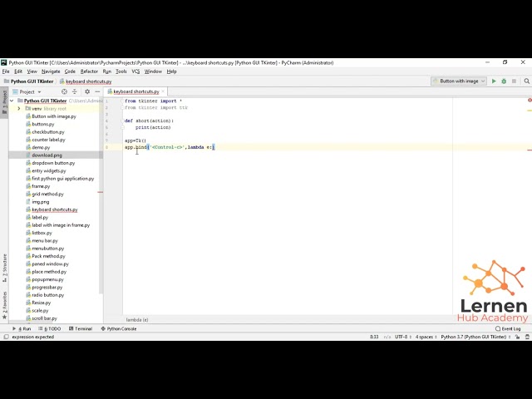Click the locate-in-project target icon
532x399 pixels.
(64, 91)
